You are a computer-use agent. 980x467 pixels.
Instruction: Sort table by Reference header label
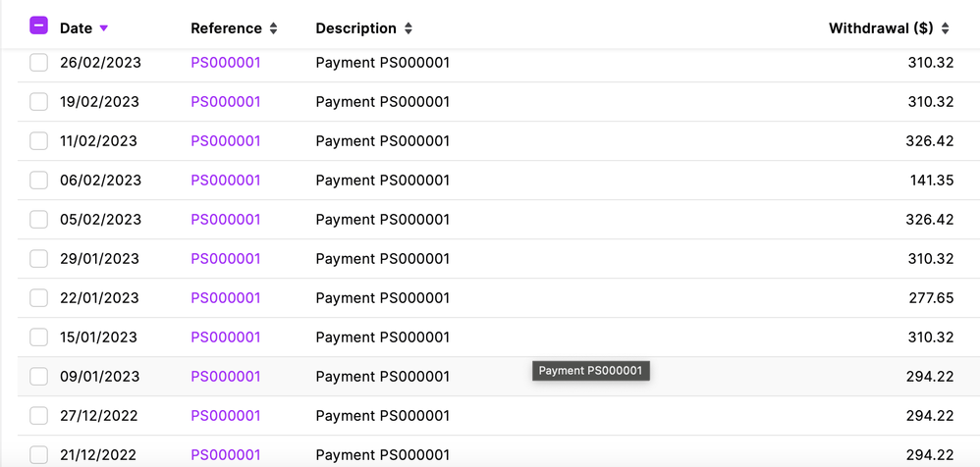pyautogui.click(x=226, y=28)
